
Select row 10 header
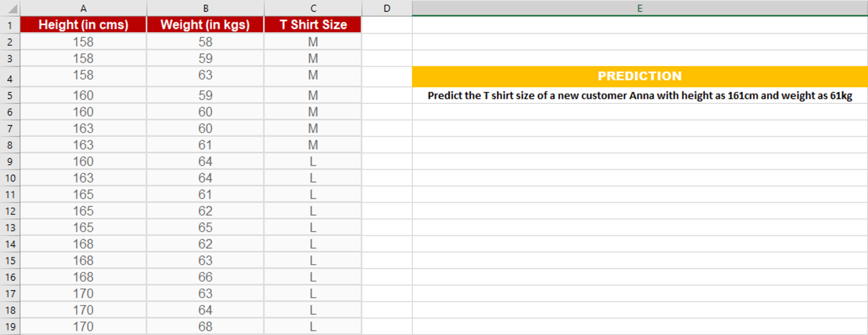tap(10, 178)
